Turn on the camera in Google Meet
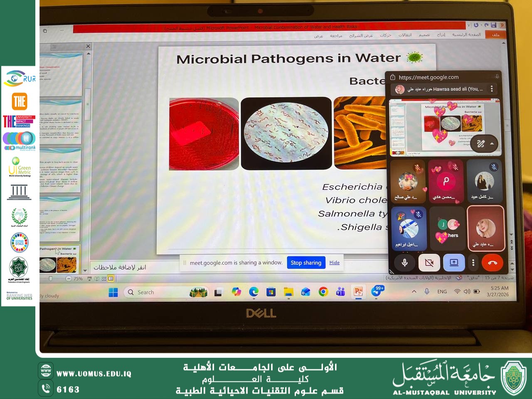The image size is (532, 399). coord(429,263)
